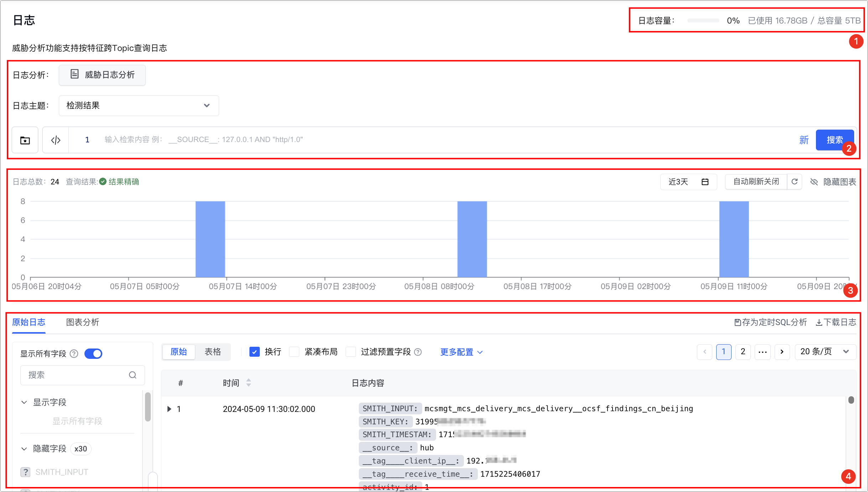Click the 显示所有字段 placeholder in 显示字段
Screen dimensions: 868x492
pyautogui.click(x=77, y=421)
